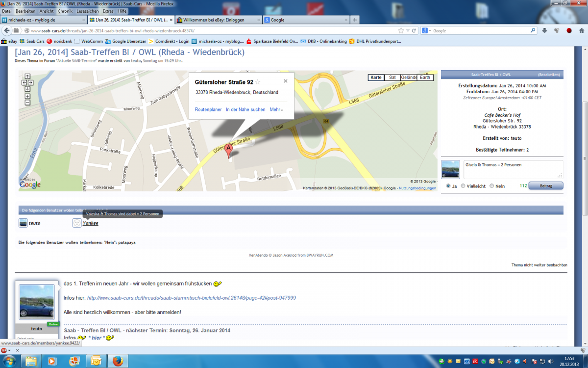588x368 pixels.
Task: Open a new browser tab with plus
Action: coord(355,20)
